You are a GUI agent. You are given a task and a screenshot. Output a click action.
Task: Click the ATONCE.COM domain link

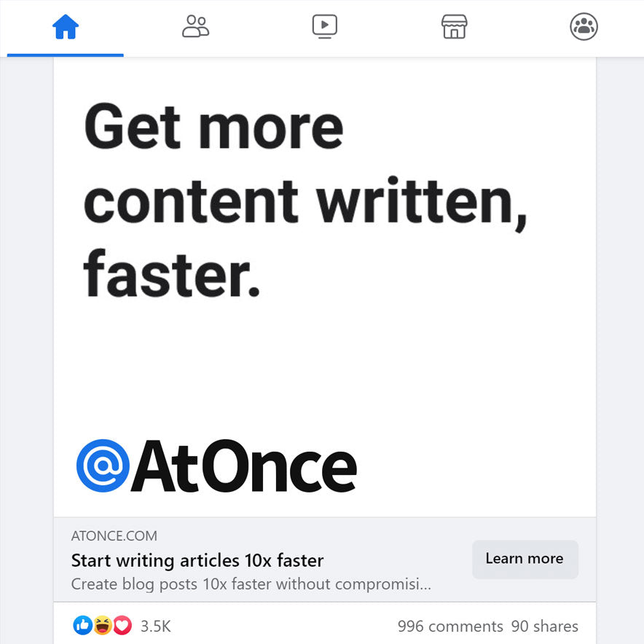tap(114, 535)
